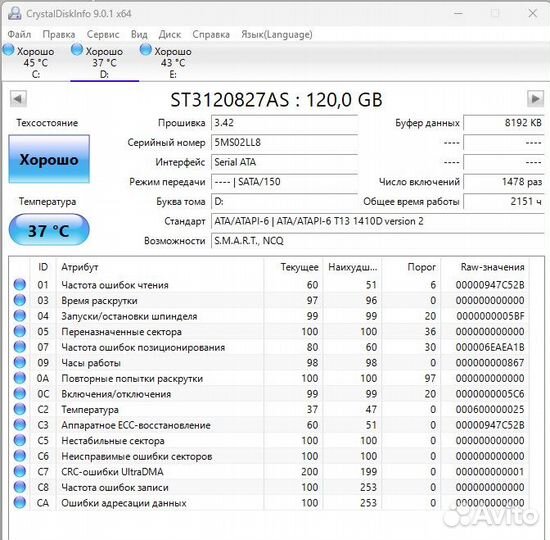Viewport: 550px width, 540px height.
Task: Select row Частота ошибок чтения
Action: (269, 285)
